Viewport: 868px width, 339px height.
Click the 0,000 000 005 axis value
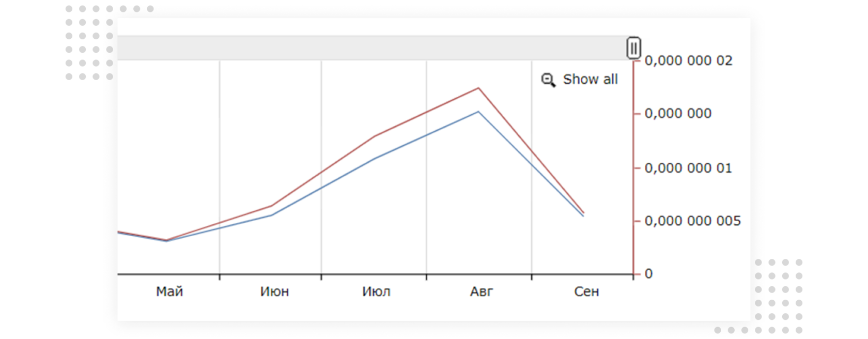(692, 221)
